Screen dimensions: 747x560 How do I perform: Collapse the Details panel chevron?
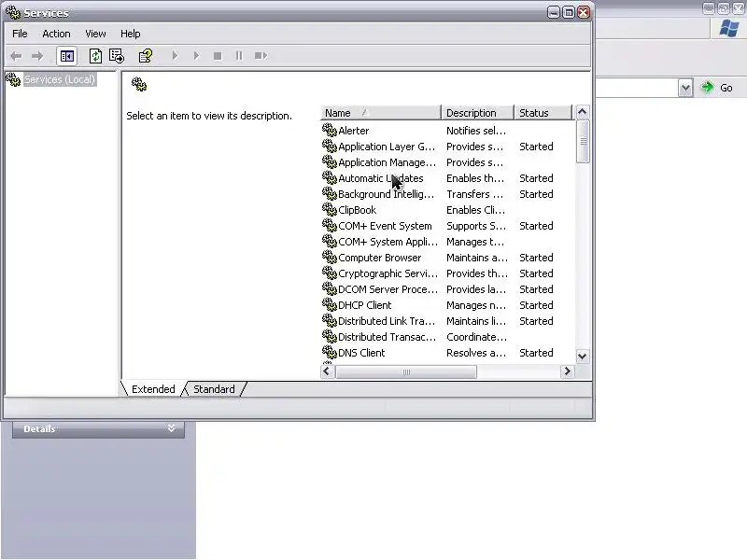click(x=172, y=428)
